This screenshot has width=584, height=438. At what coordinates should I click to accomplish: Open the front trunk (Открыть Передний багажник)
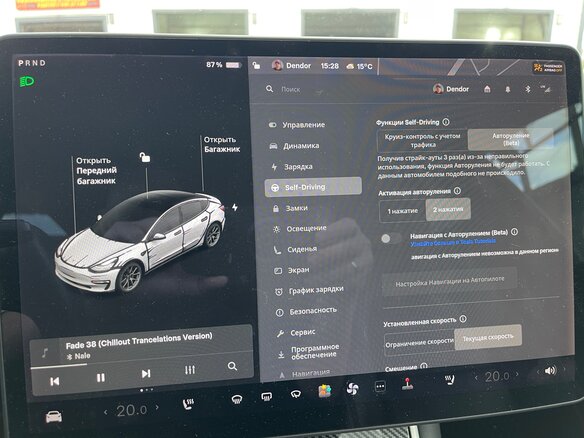tap(96, 171)
